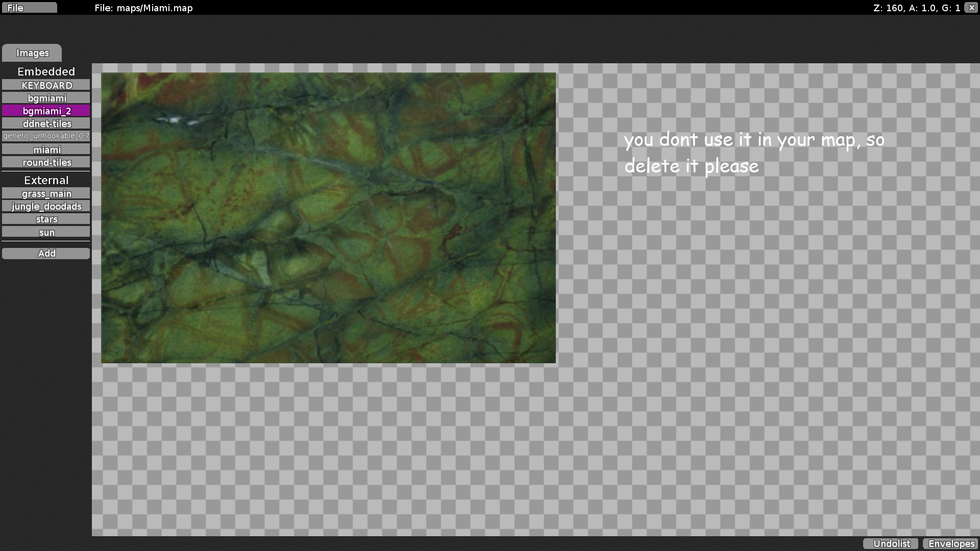The height and width of the screenshot is (551, 980).
Task: Select the KEYBOARD embedded image
Action: point(46,85)
